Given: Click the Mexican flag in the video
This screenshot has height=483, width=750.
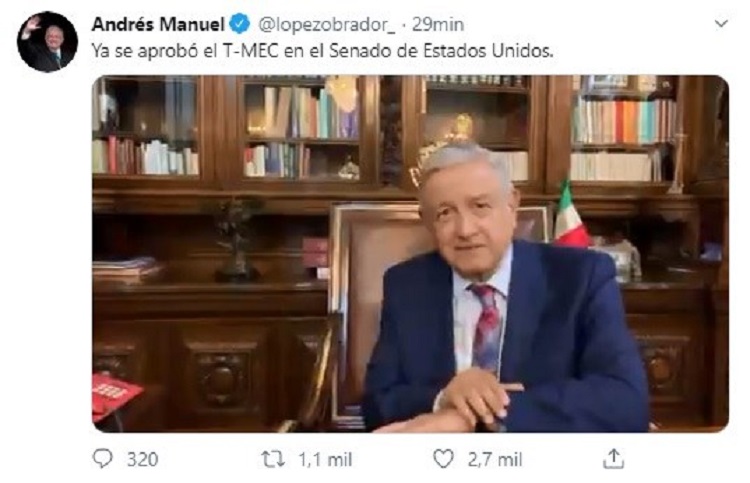Looking at the screenshot, I should [x=570, y=214].
